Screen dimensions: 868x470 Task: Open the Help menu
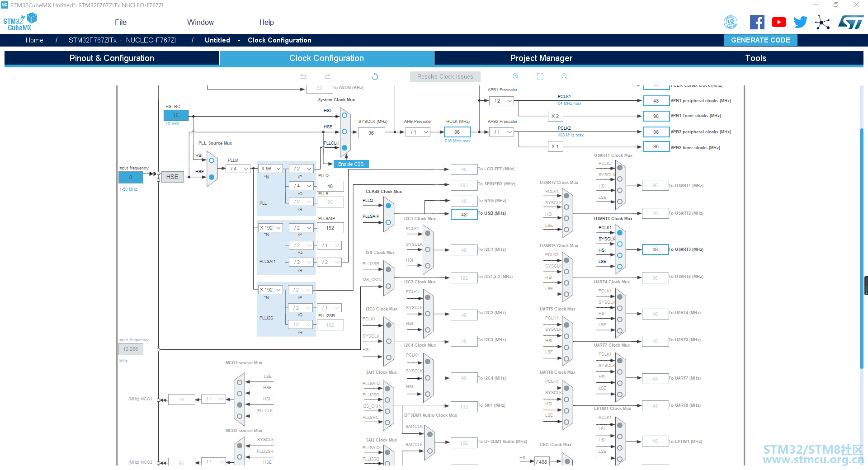click(x=266, y=22)
